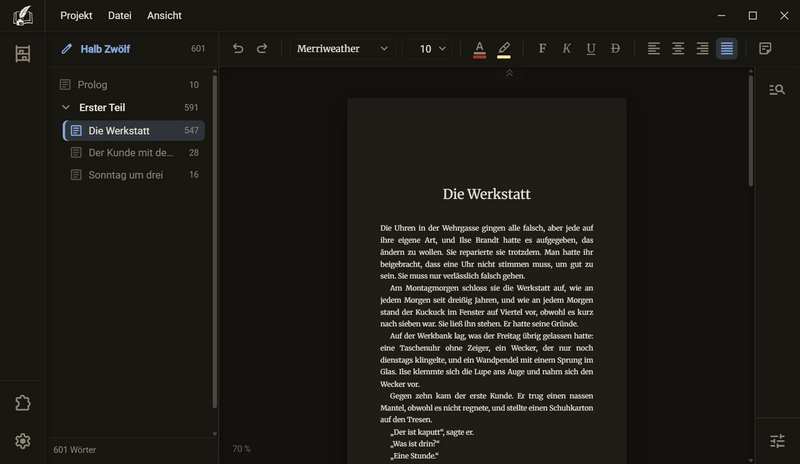Open the comments note icon
Viewport: 800px width, 464px height.
click(765, 48)
